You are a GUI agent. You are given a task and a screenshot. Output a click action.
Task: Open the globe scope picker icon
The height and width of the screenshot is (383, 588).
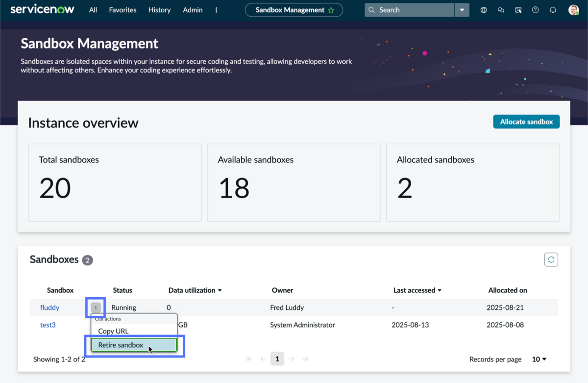[484, 10]
